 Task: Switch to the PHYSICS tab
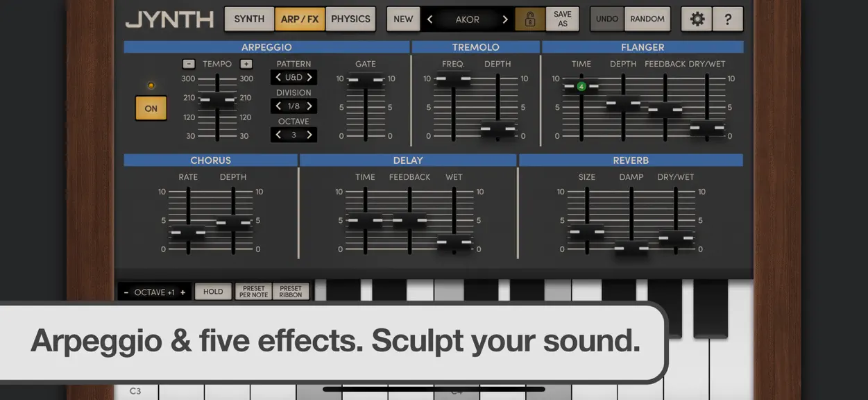coord(350,19)
